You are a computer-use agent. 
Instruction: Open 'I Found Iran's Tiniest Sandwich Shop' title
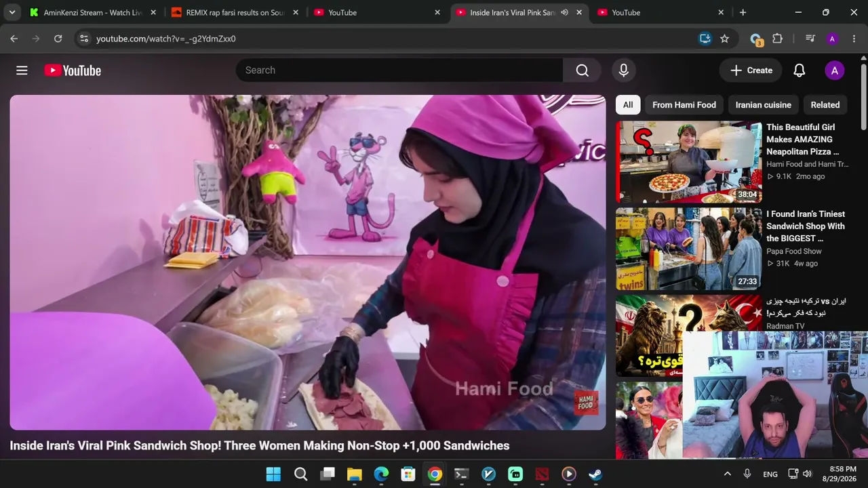point(807,226)
